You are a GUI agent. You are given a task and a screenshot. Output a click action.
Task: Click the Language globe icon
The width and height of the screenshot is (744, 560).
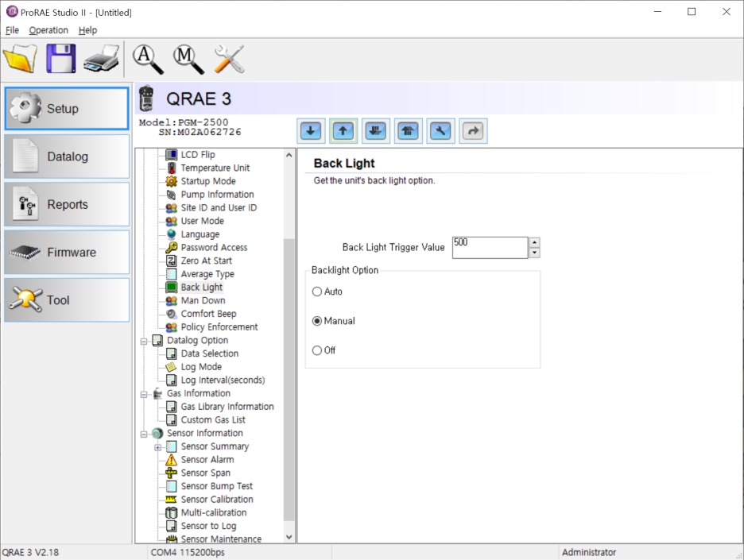click(171, 234)
